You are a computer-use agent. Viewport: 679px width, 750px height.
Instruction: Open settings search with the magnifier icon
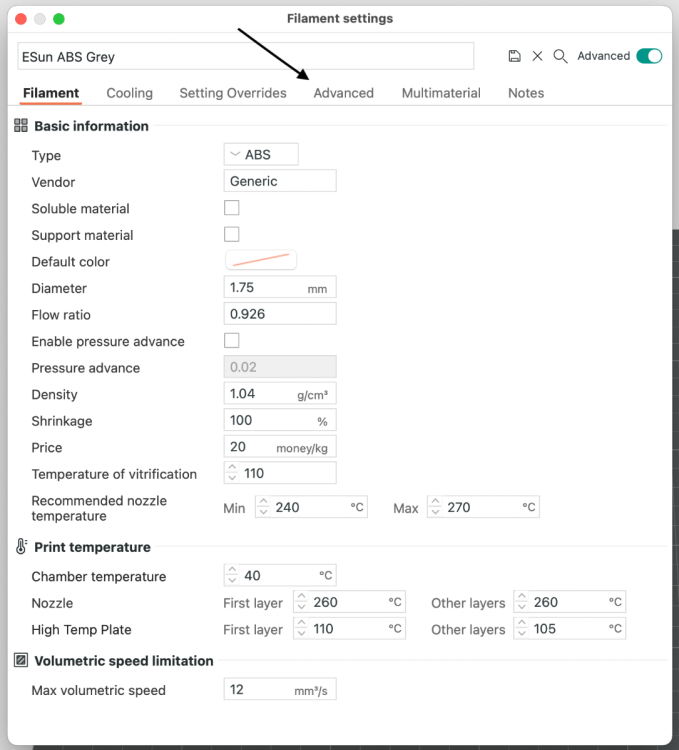(560, 56)
